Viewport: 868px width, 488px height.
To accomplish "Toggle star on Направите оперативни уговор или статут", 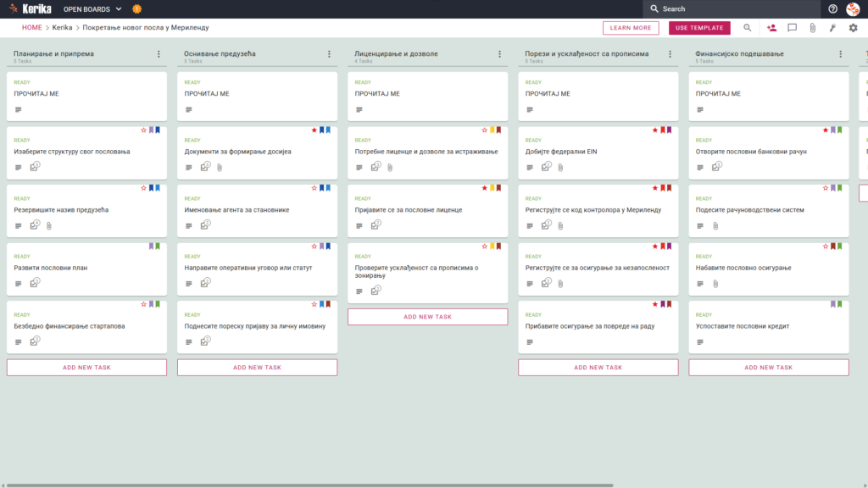I will pyautogui.click(x=314, y=247).
